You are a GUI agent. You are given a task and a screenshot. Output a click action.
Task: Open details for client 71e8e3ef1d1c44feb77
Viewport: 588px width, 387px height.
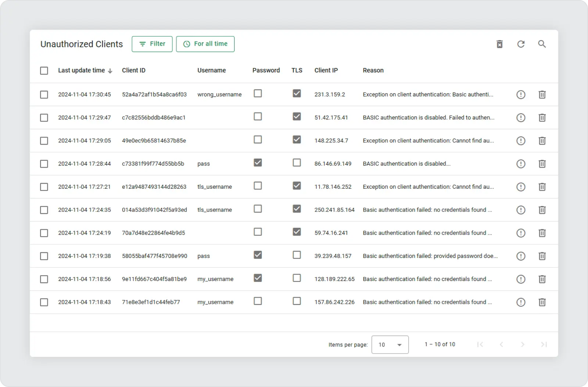click(x=521, y=302)
